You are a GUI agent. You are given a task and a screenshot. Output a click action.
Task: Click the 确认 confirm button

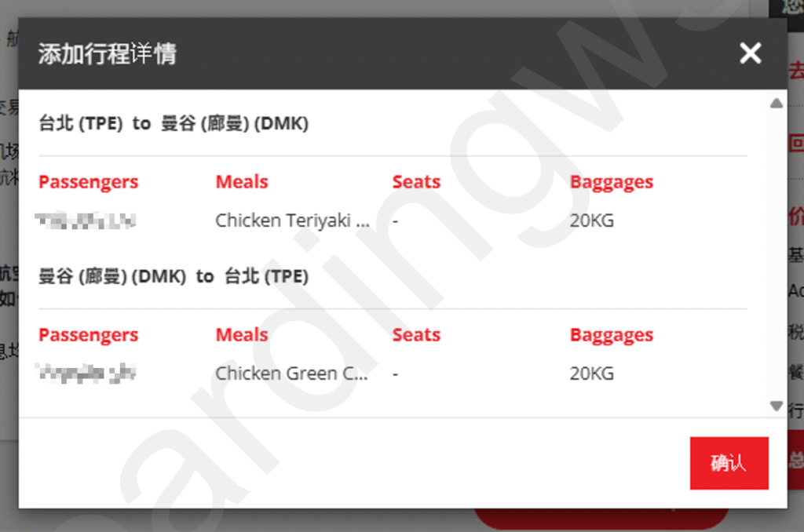pos(729,463)
